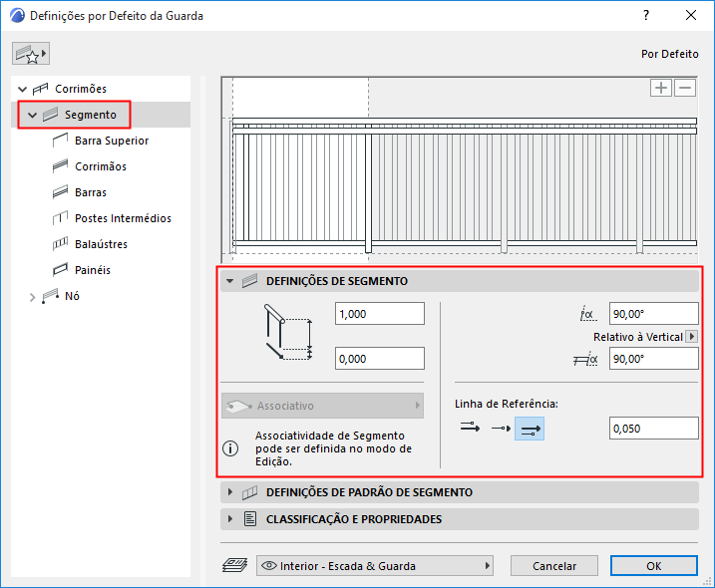715x588 pixels.
Task: Click the segment offset field 0,000
Action: (x=380, y=358)
